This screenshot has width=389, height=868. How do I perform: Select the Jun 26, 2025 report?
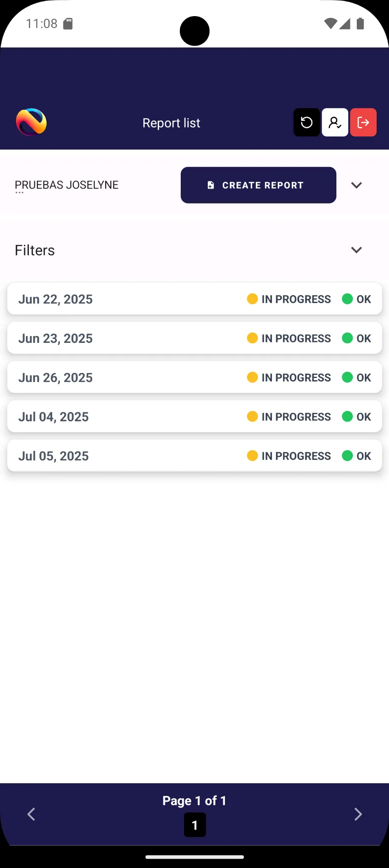(56, 378)
